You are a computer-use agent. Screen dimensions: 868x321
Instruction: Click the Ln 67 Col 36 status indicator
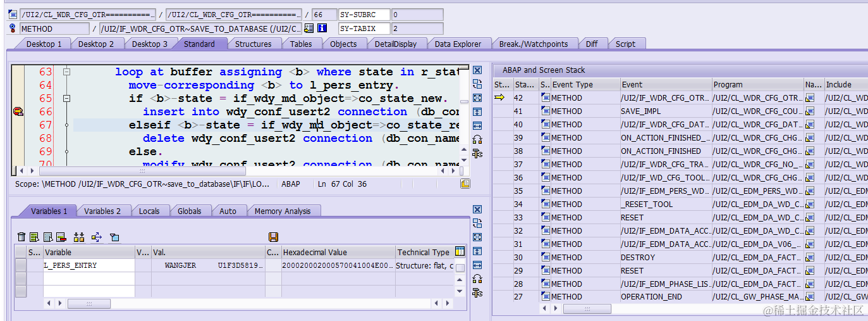(x=342, y=184)
